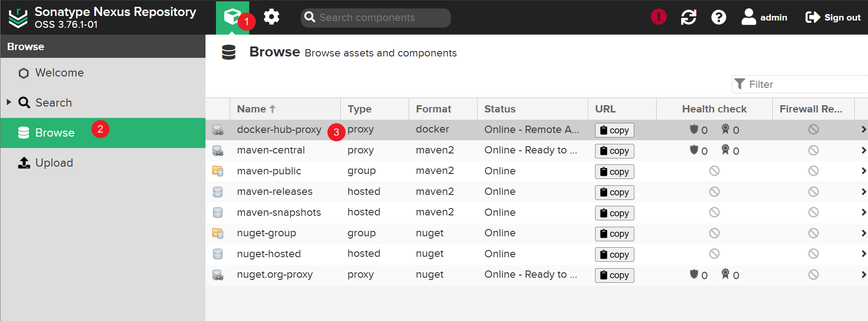Expand the Search tree node
This screenshot has height=321, width=868.
[9, 102]
